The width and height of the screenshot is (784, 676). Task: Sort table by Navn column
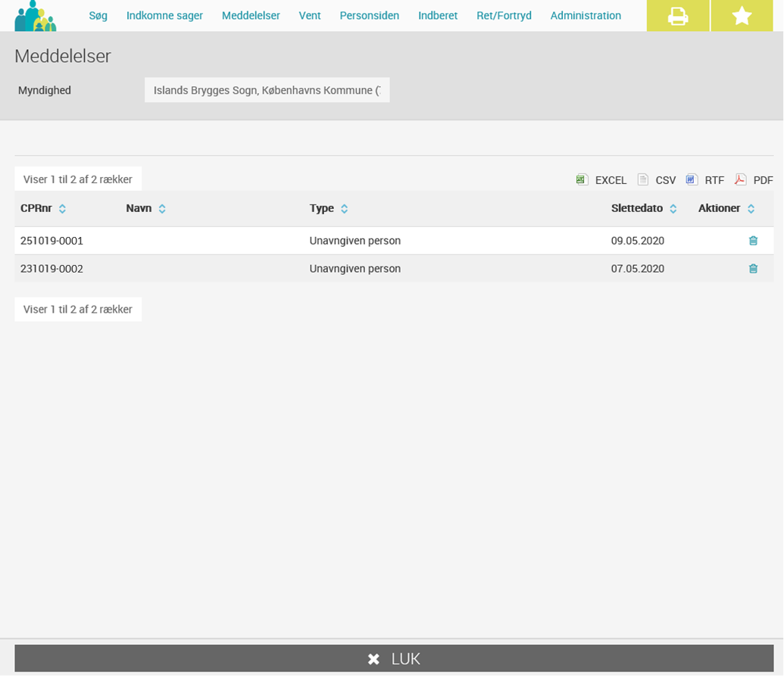(x=145, y=208)
